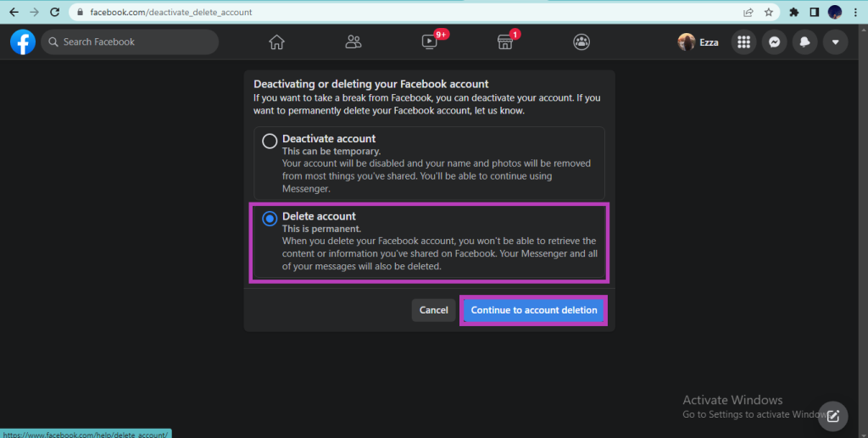The width and height of the screenshot is (868, 438).
Task: Click the Facebook logo
Action: point(23,42)
